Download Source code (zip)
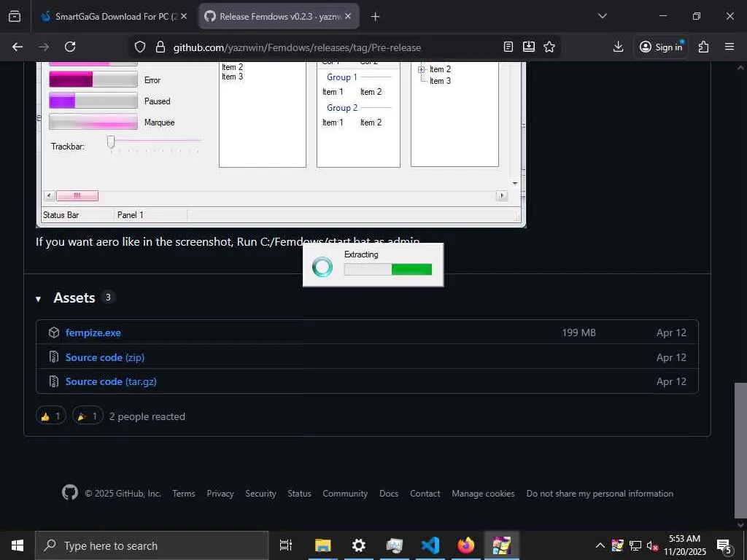 (105, 357)
